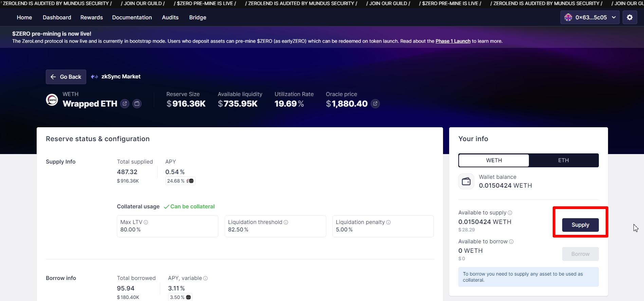644x301 pixels.
Task: Click the APY, variable info icon
Action: 205,278
